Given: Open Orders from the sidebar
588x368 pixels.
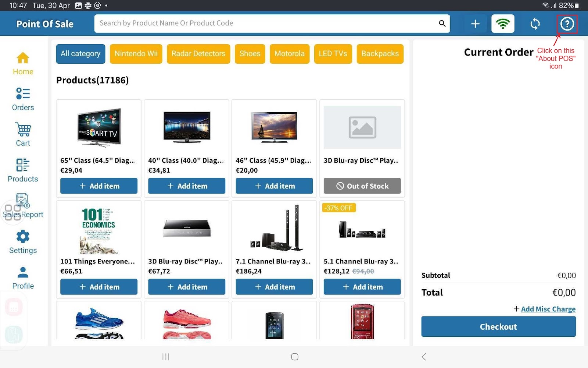Looking at the screenshot, I should [23, 99].
